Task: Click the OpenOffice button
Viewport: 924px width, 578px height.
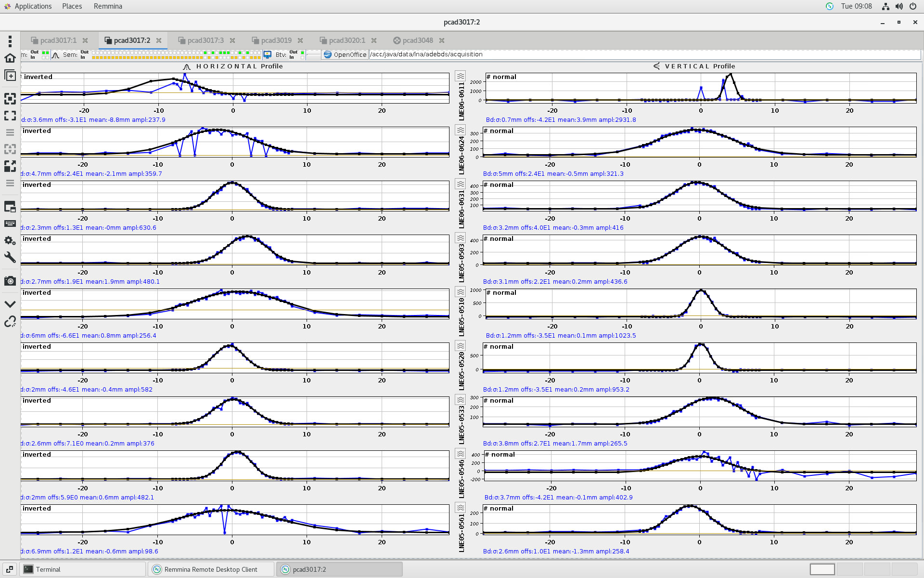Action: 345,54
